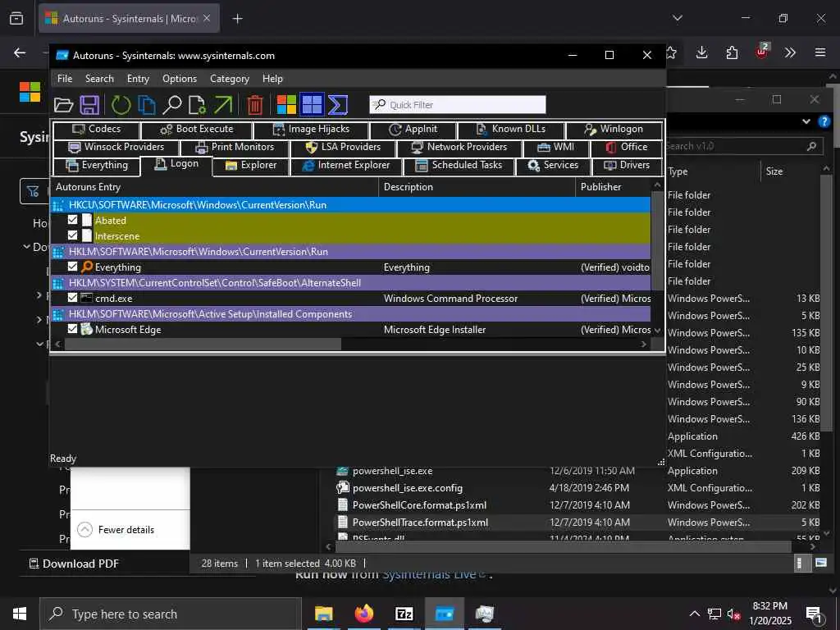Switch to the Everything tab
Image resolution: width=840 pixels, height=630 pixels.
pyautogui.click(x=97, y=165)
